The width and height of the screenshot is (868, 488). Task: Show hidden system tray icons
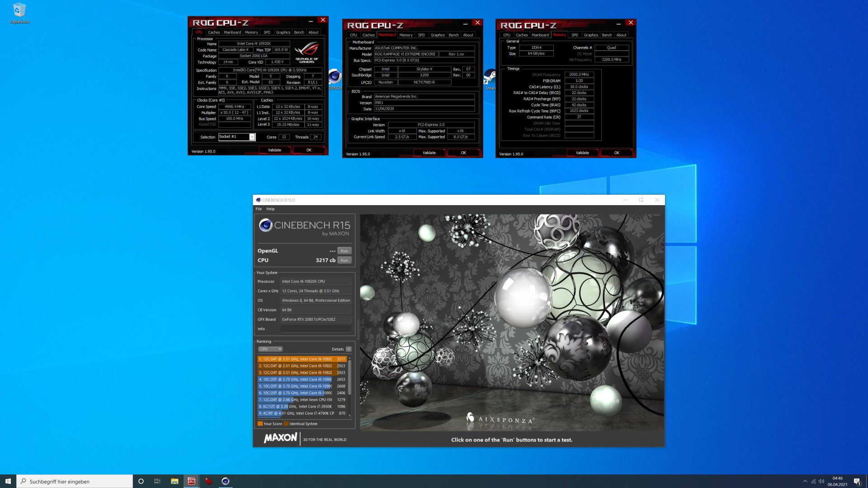pos(805,481)
